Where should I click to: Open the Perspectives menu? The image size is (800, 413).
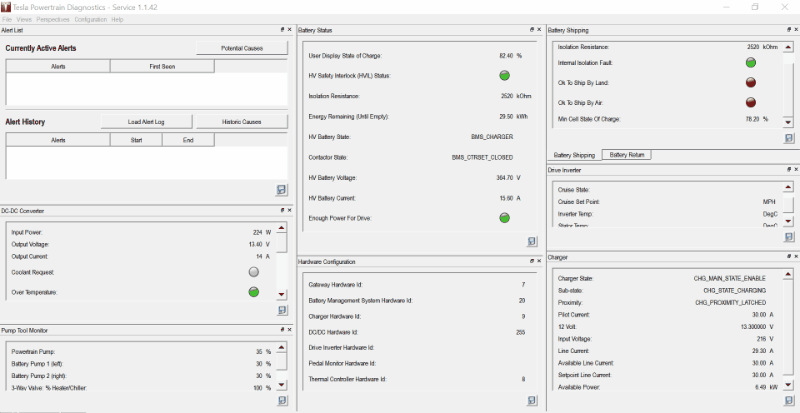point(54,19)
